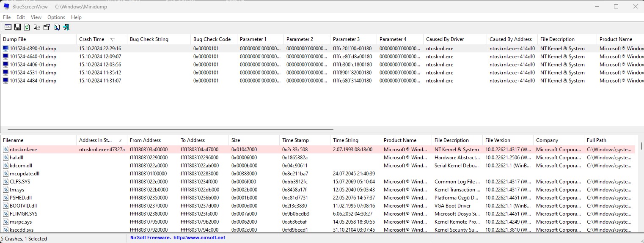Click the Save Selected Items floppy icon
Image resolution: width=644 pixels, height=243 pixels.
click(18, 27)
